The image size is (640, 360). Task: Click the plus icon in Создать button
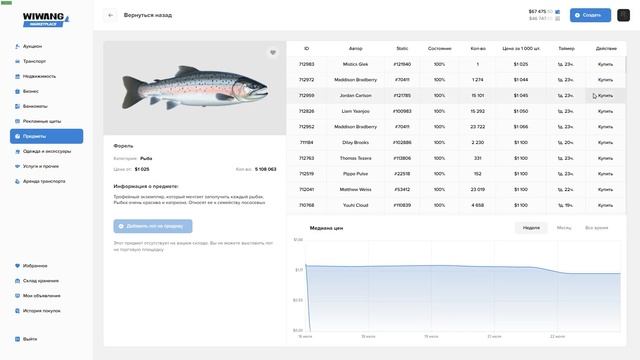(x=577, y=15)
